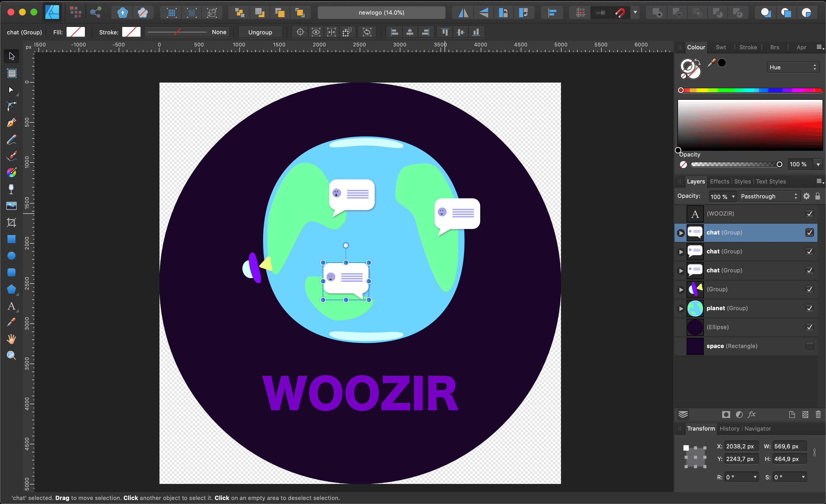This screenshot has height=504, width=826.
Task: Select the View hand tool
Action: click(x=11, y=339)
